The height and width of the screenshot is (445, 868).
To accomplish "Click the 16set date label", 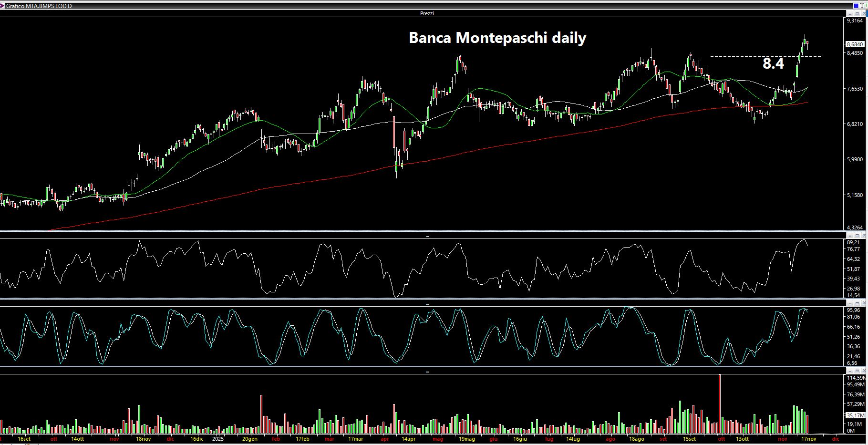I will [24, 439].
